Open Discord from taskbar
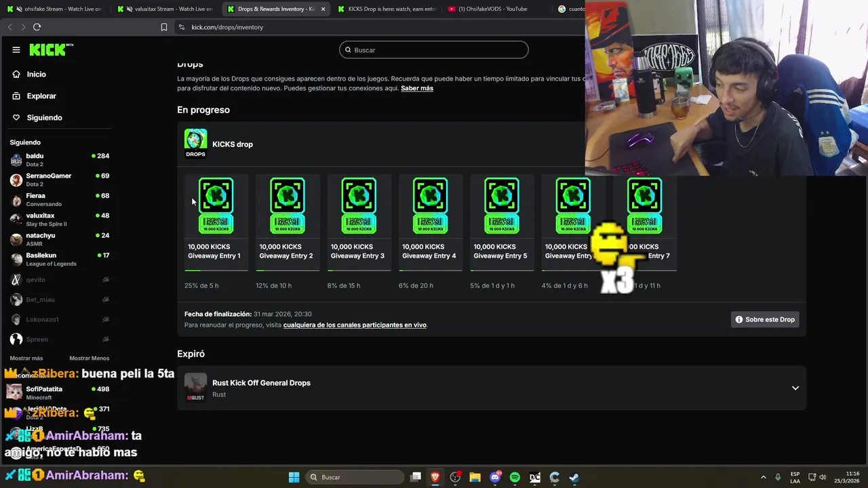The height and width of the screenshot is (488, 868). click(x=495, y=477)
